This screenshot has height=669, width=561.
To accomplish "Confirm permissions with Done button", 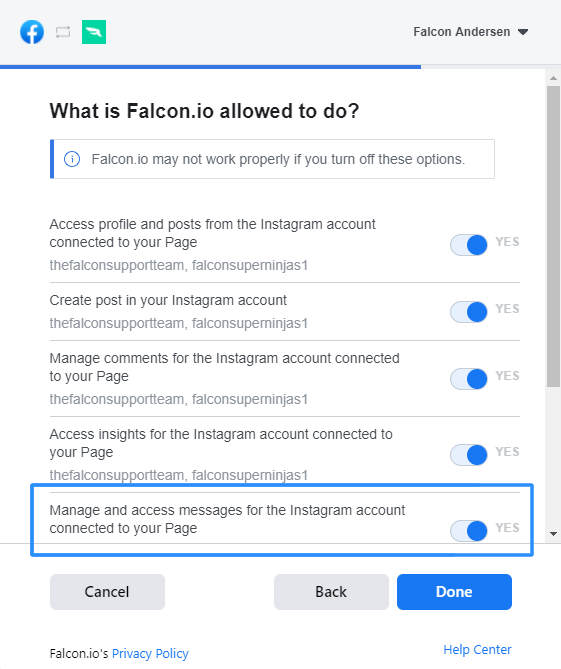I will coord(454,592).
